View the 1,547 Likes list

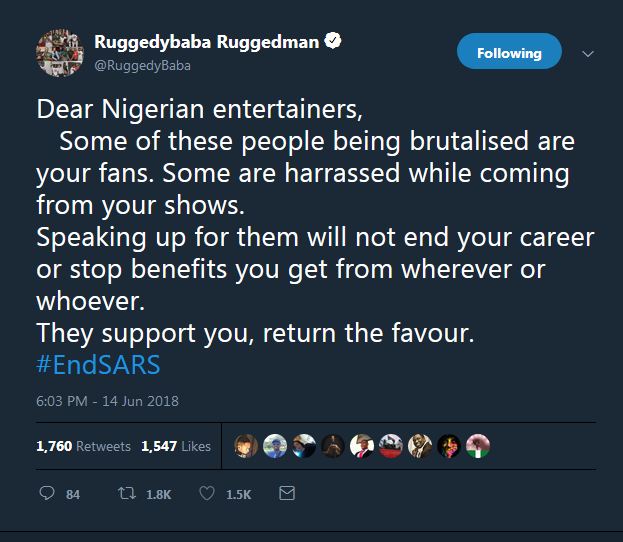176,446
